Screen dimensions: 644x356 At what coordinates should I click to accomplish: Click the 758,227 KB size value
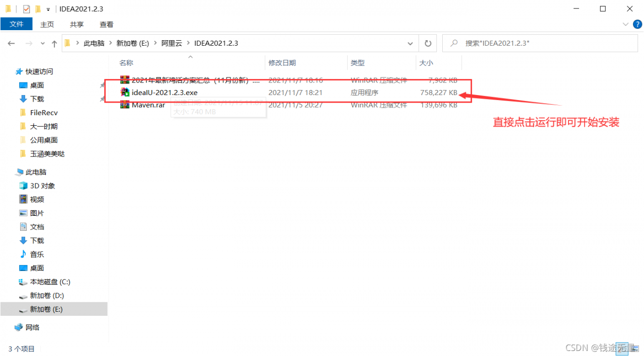click(x=439, y=93)
